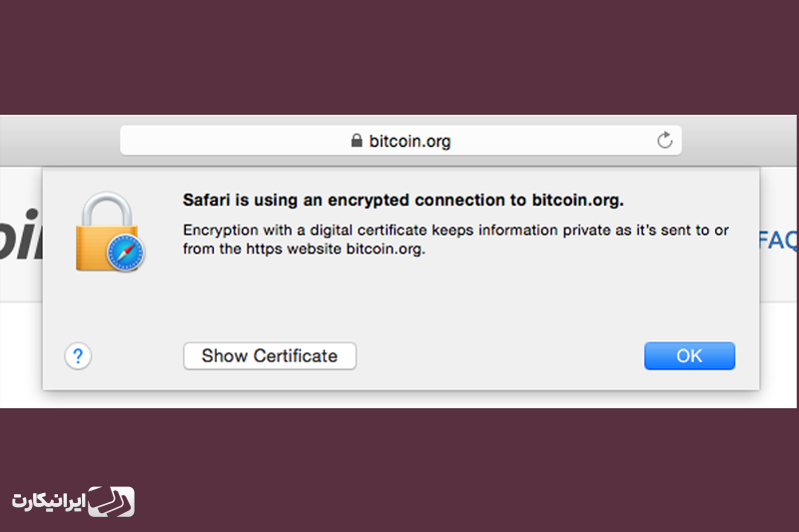The width and height of the screenshot is (799, 532).
Task: Dismiss the dialog with OK
Action: coord(689,356)
